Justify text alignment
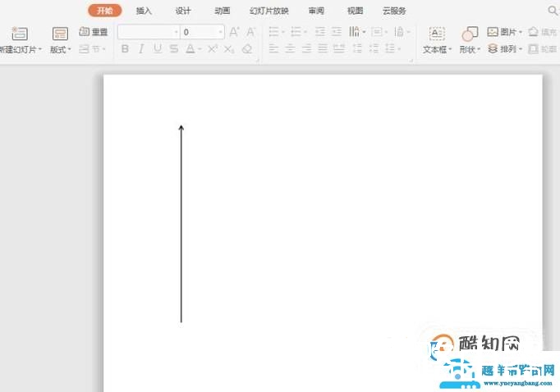560x392 pixels. click(323, 48)
